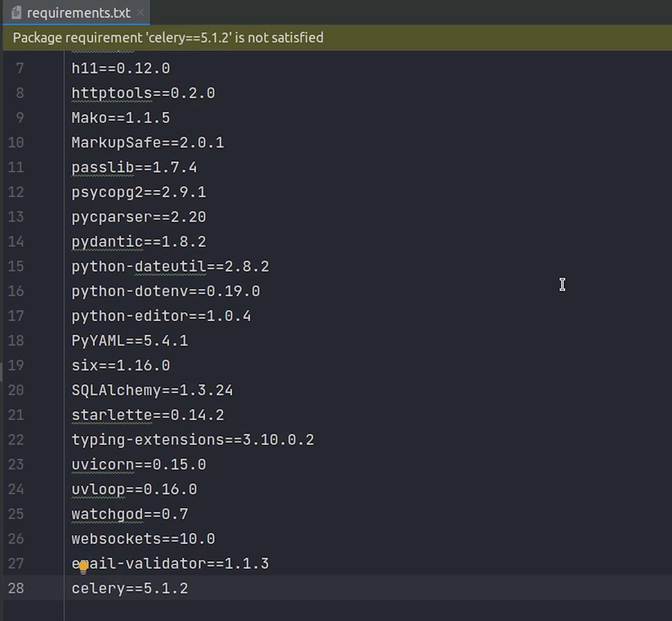Click gutter line number 28

point(16,588)
